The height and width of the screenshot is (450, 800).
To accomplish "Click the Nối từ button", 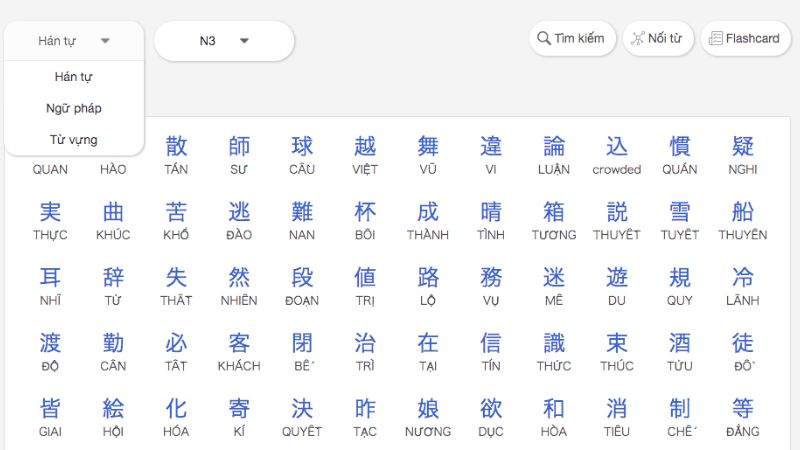I will [658, 38].
